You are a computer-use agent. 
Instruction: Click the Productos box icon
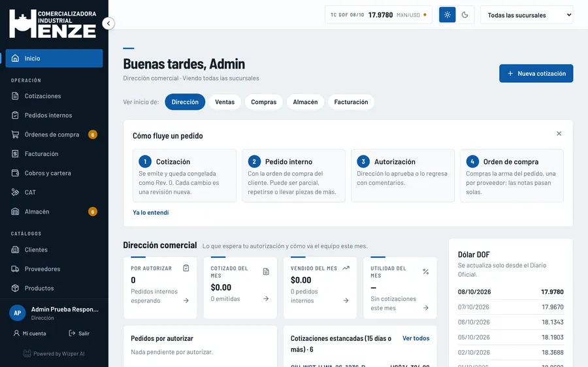coord(15,288)
